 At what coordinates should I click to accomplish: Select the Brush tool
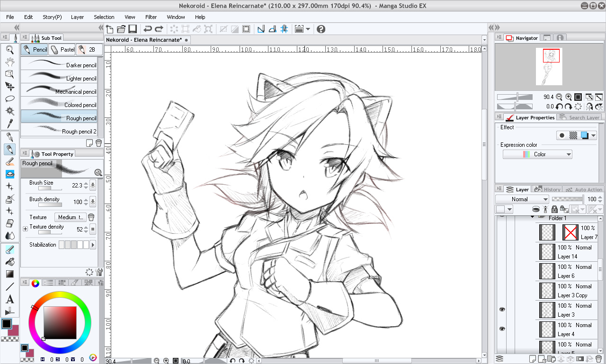point(9,162)
